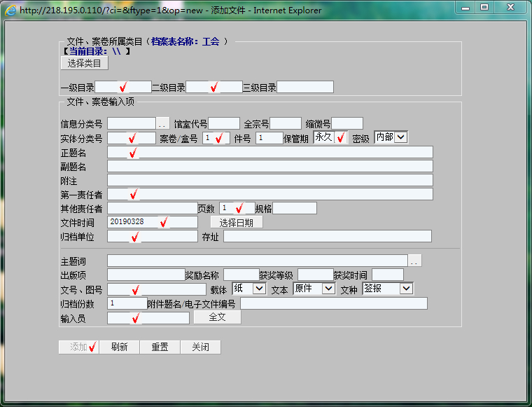Minimize the Internet Explorer window
Viewport: 532px width, 407px height.
464,8
